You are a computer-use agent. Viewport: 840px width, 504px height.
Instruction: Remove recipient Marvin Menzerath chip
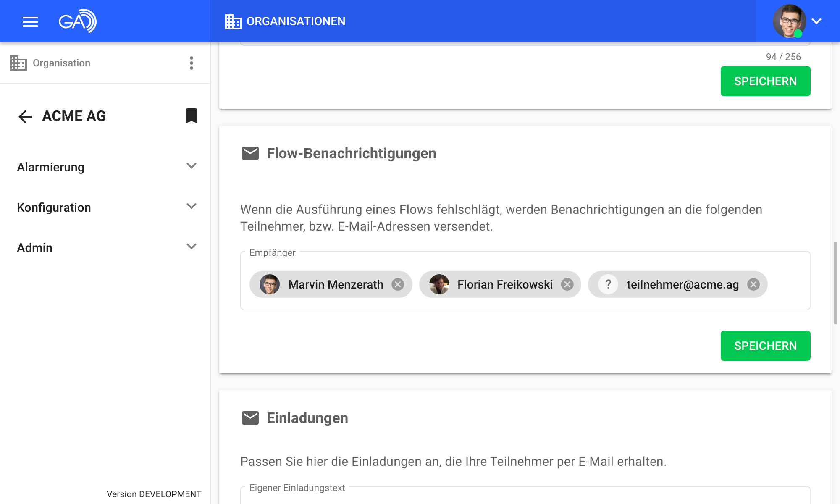(x=398, y=285)
